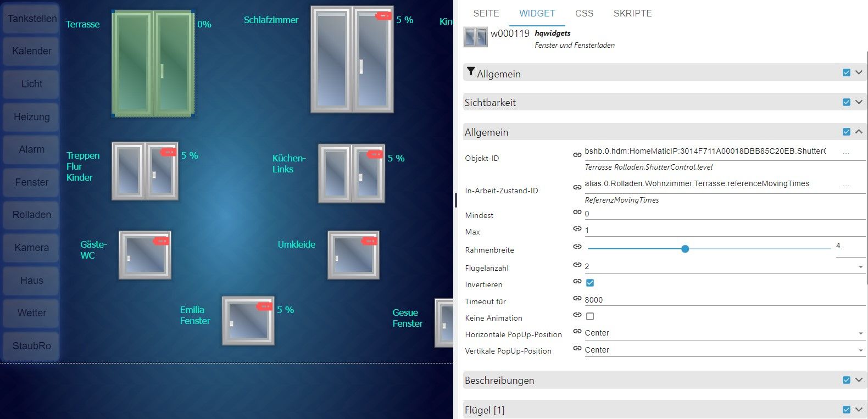
Task: Select the Emilia Fenster window widget
Action: click(x=248, y=321)
